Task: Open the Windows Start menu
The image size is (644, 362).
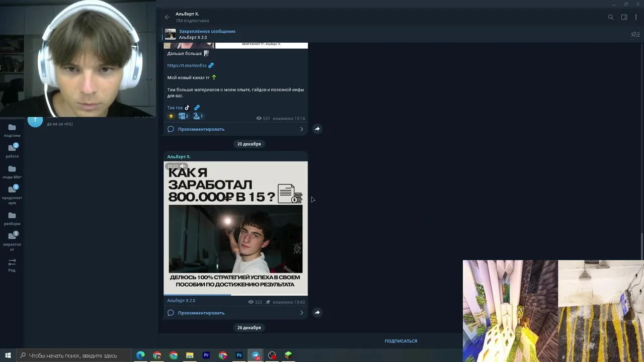Action: [x=8, y=355]
